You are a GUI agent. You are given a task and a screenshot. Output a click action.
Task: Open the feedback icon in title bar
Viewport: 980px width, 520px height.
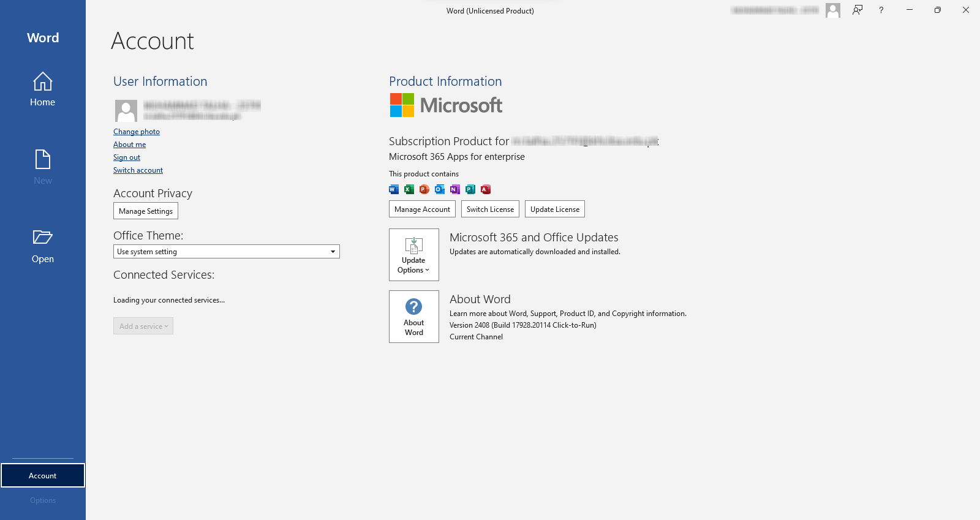[858, 10]
